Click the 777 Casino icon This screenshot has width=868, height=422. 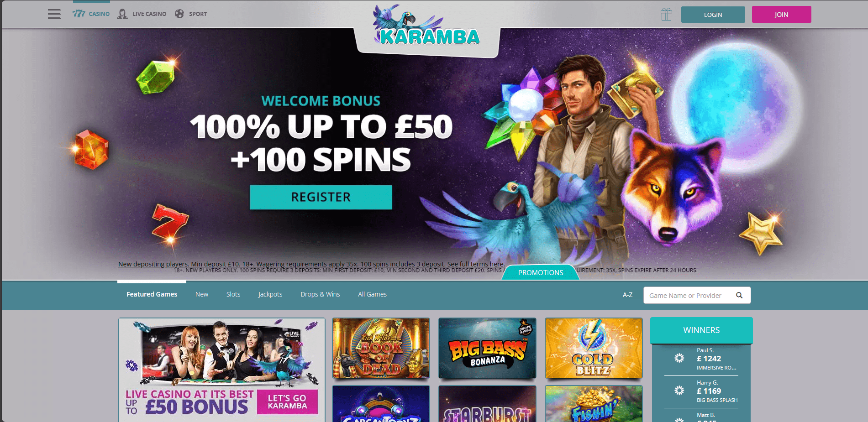pos(79,14)
